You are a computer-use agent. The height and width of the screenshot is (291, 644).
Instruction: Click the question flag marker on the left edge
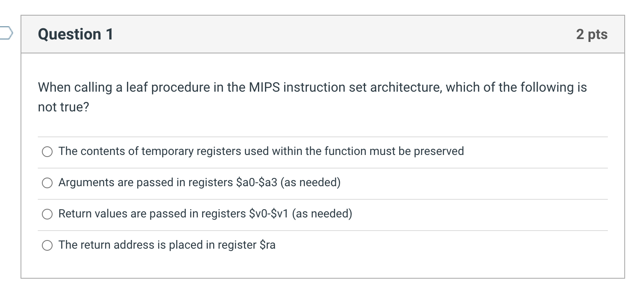(5, 32)
